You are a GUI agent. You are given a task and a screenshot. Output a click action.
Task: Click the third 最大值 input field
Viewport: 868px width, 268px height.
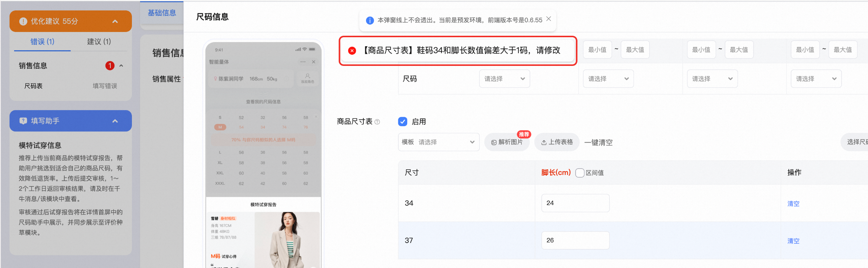(x=843, y=50)
